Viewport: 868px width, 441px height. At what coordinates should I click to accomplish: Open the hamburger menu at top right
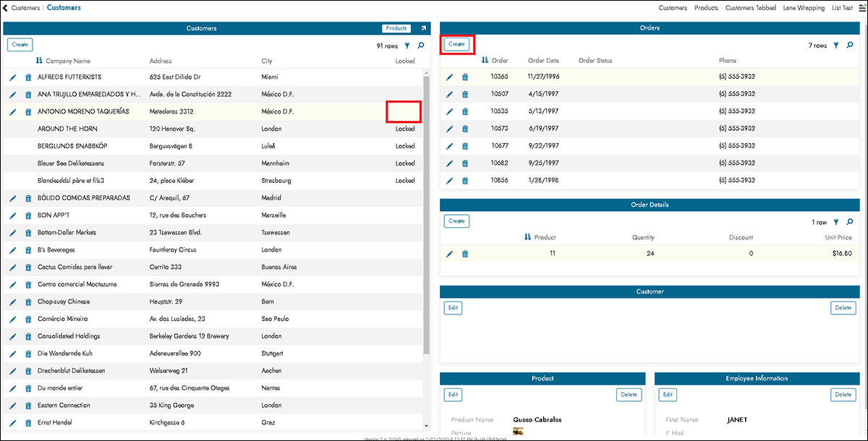pos(861,8)
